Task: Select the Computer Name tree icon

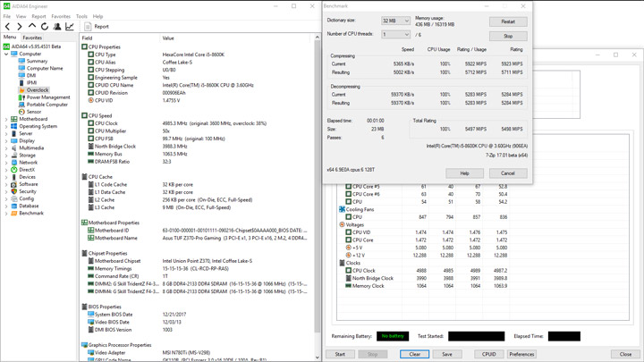Action: 21,68
